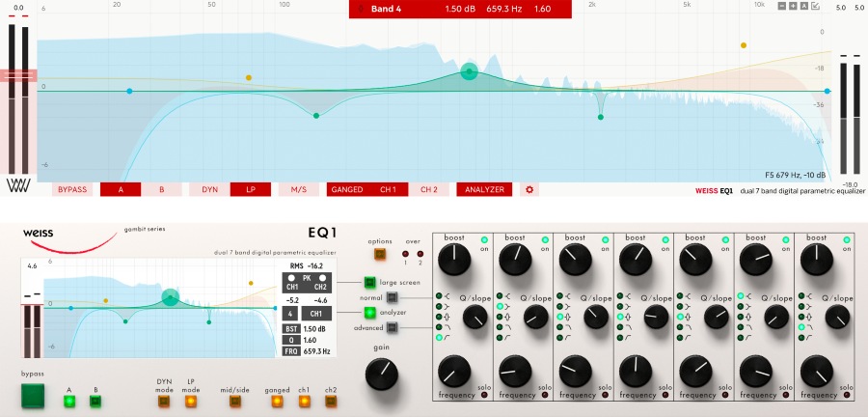Select low-cut filter shape on band 1

(439, 337)
